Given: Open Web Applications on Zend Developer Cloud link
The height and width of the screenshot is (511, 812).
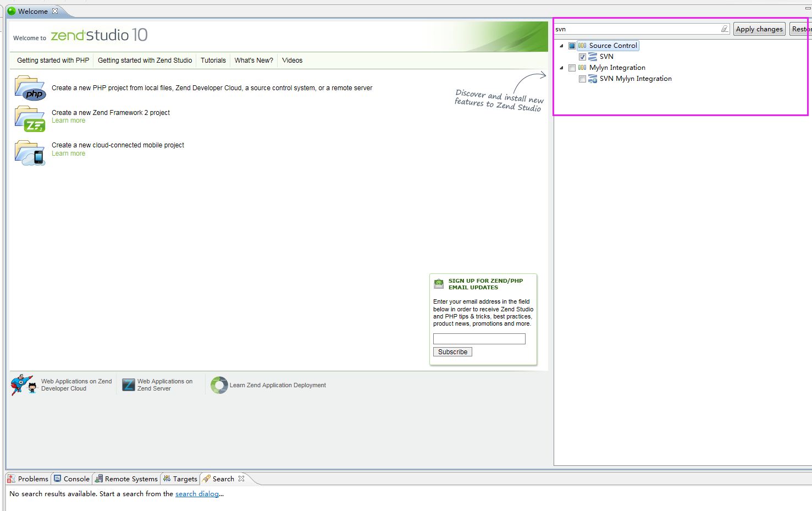Looking at the screenshot, I should [76, 385].
